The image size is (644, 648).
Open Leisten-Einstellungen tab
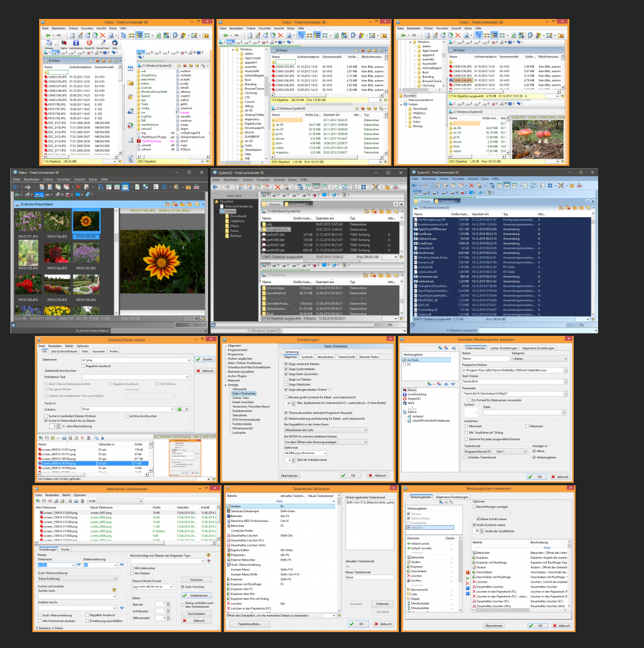coord(503,348)
